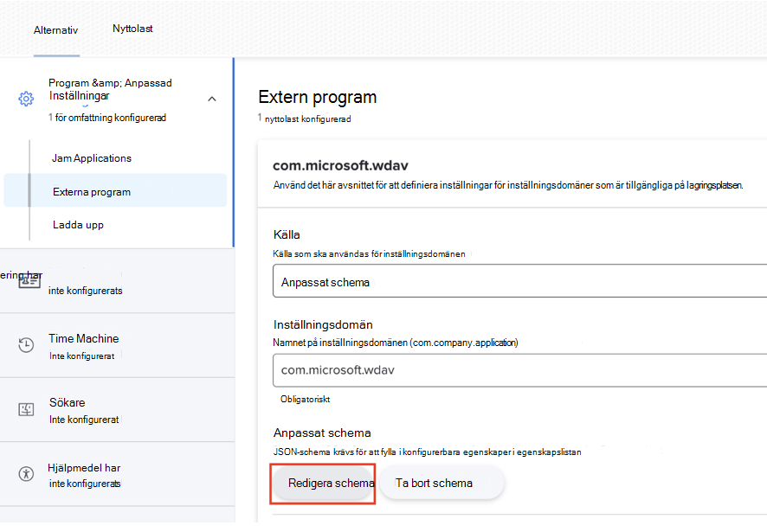Switch to the Nyttolast tab

132,29
